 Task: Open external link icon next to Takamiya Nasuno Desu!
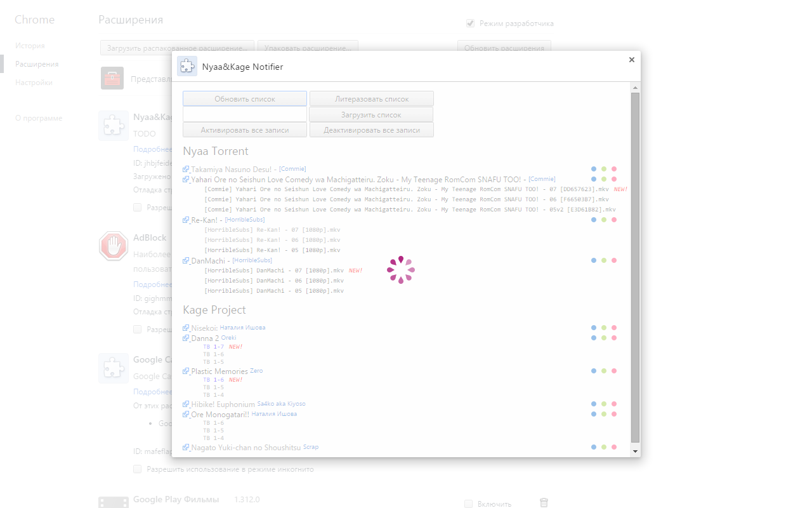point(186,170)
